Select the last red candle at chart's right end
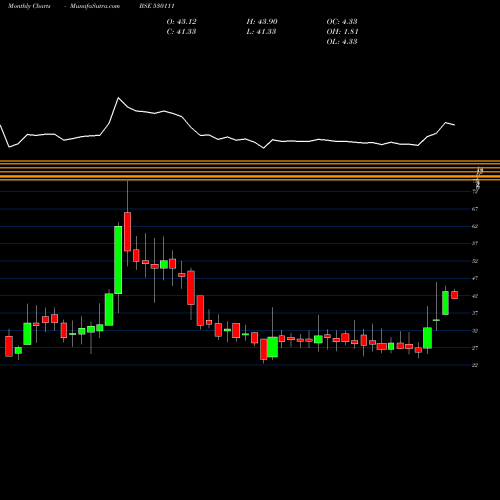This screenshot has width=500, height=500. click(455, 295)
